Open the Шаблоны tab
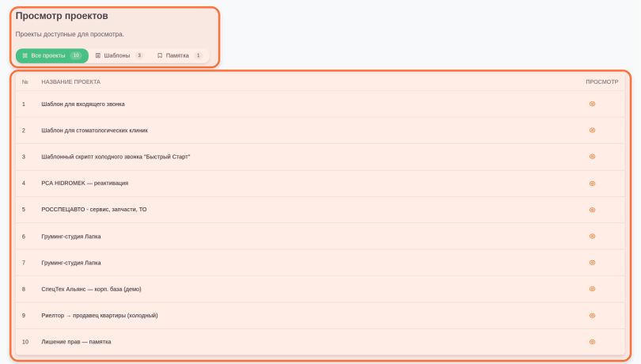The image size is (641, 364). point(119,55)
